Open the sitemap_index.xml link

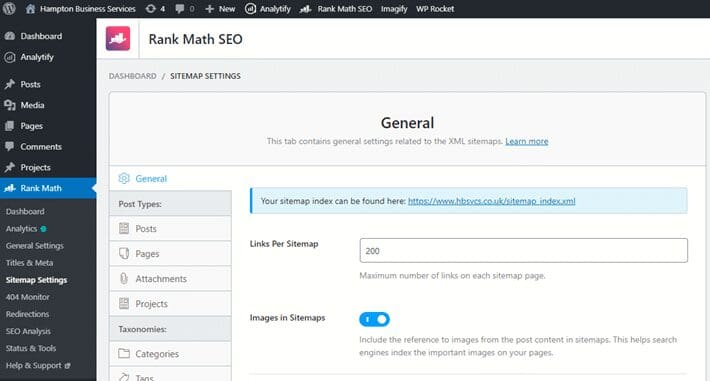[492, 201]
